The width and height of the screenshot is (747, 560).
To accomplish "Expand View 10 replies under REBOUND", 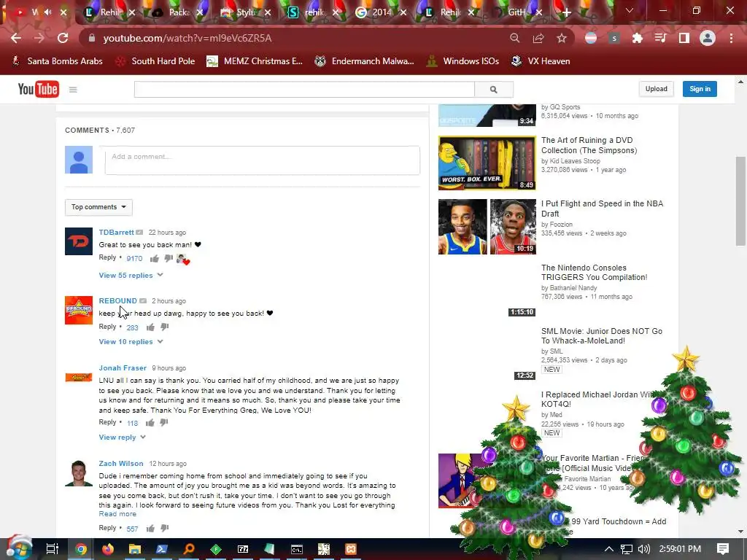I will click(131, 341).
